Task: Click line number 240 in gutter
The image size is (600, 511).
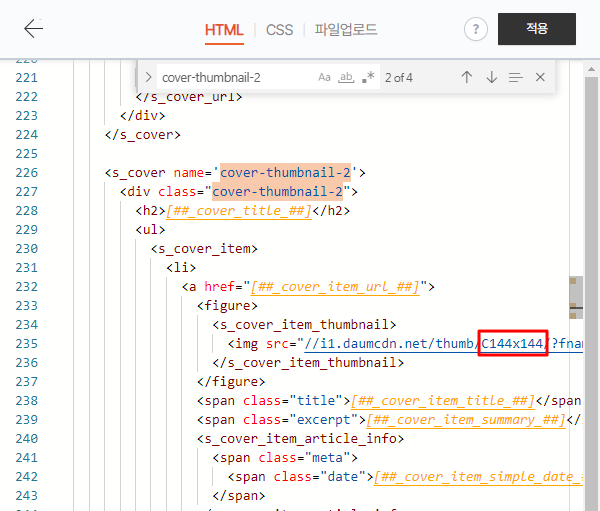Action: click(26, 439)
